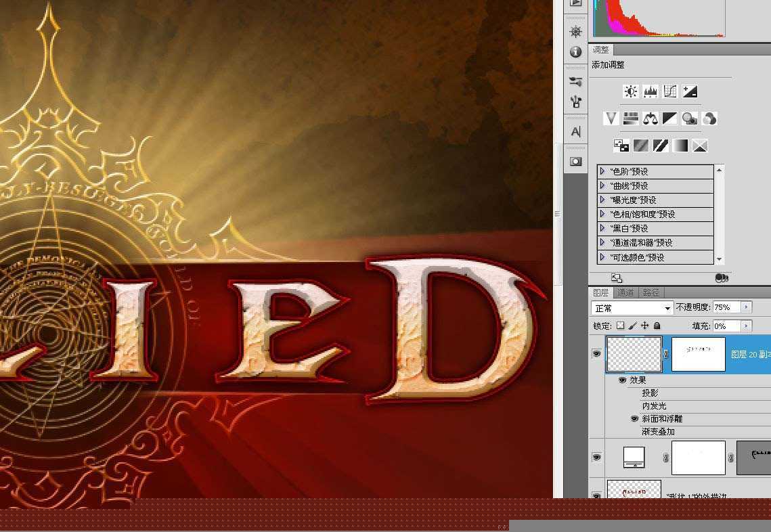The height and width of the screenshot is (532, 771).
Task: Open the Navigator panel ship-wheel icon
Action: click(576, 32)
